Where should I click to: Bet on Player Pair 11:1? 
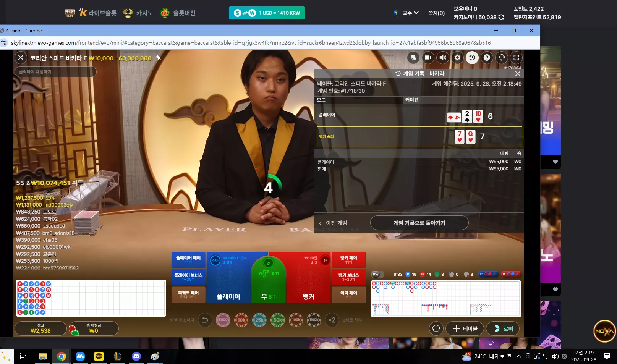click(188, 260)
